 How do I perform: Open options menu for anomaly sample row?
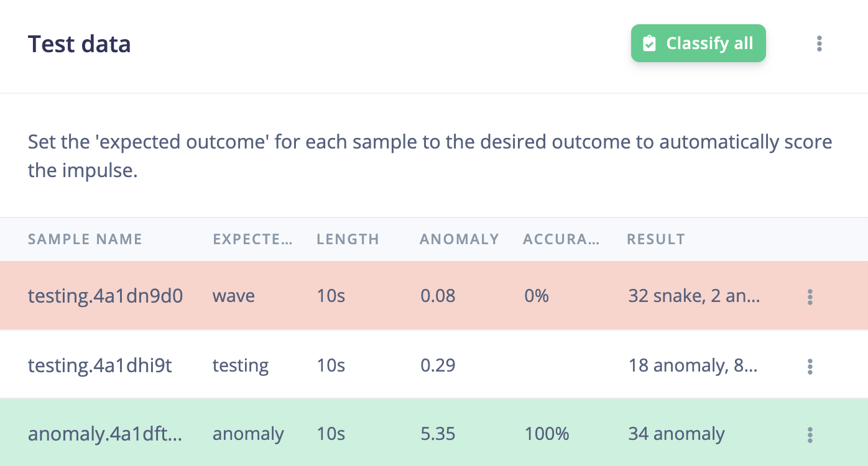point(810,435)
